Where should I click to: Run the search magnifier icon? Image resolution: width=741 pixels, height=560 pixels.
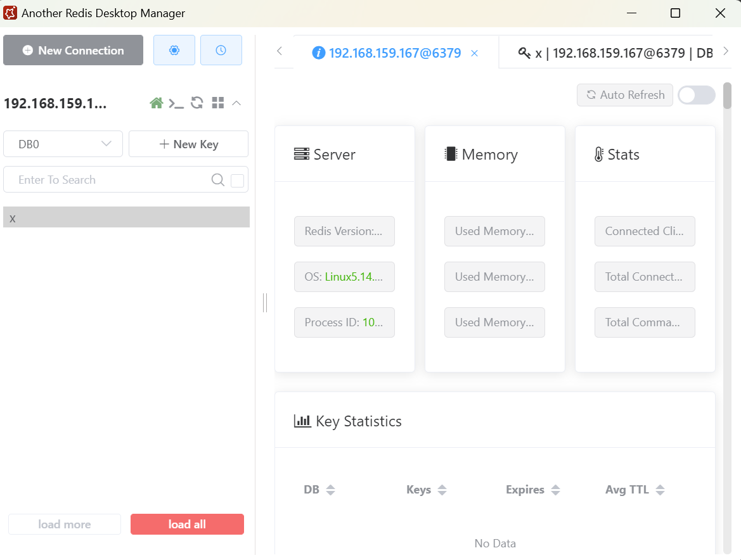coord(218,179)
